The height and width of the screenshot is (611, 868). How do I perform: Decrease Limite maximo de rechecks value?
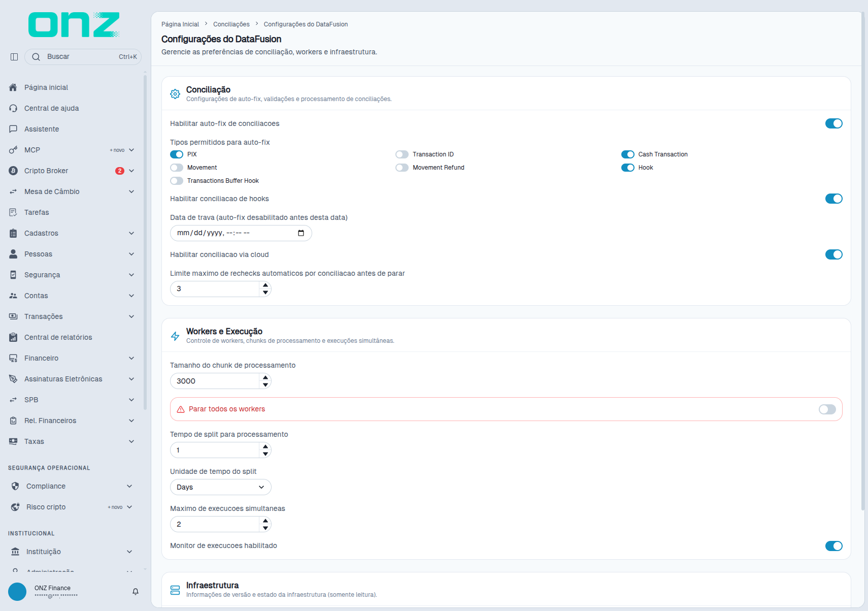coord(265,293)
